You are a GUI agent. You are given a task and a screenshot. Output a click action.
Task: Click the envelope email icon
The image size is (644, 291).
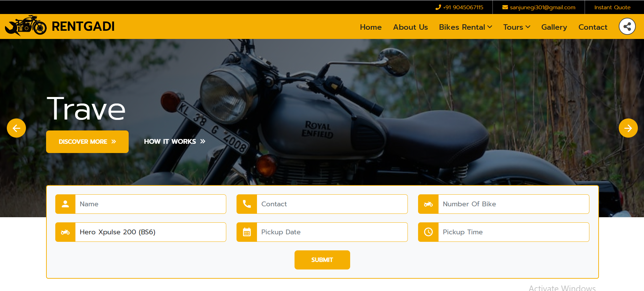[505, 7]
